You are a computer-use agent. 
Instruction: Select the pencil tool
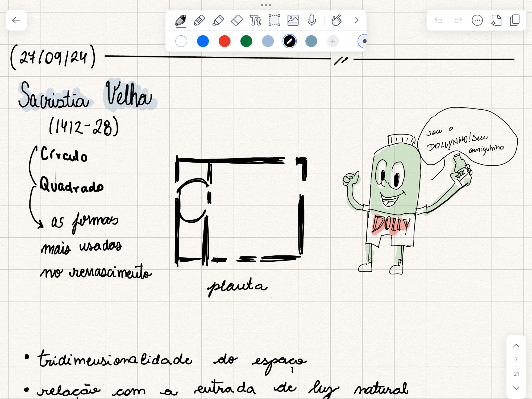click(x=199, y=20)
